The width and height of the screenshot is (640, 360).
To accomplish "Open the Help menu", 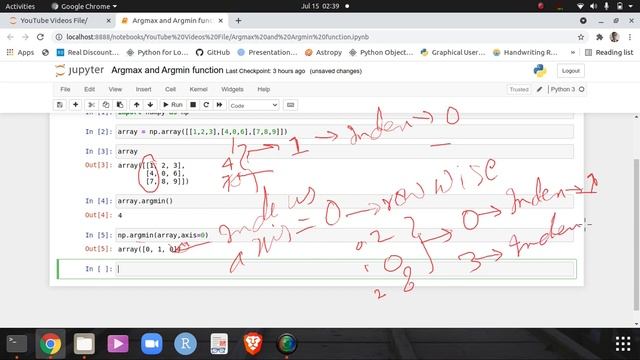I will pyautogui.click(x=264, y=89).
